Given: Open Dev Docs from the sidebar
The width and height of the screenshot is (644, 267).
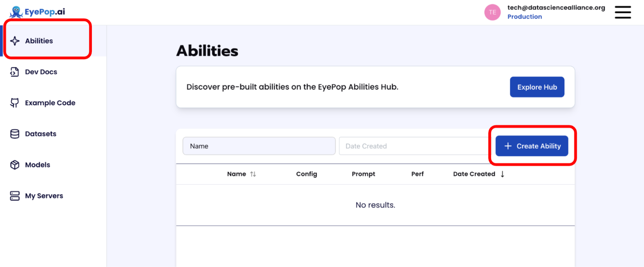Looking at the screenshot, I should pyautogui.click(x=53, y=72).
